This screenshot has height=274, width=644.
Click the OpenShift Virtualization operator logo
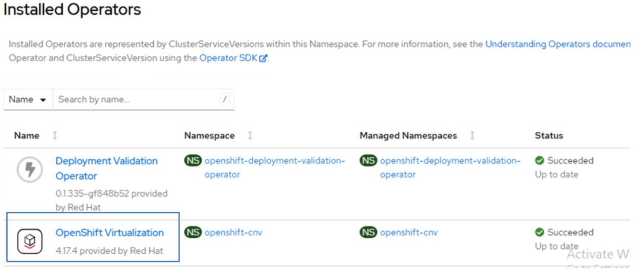point(30,241)
